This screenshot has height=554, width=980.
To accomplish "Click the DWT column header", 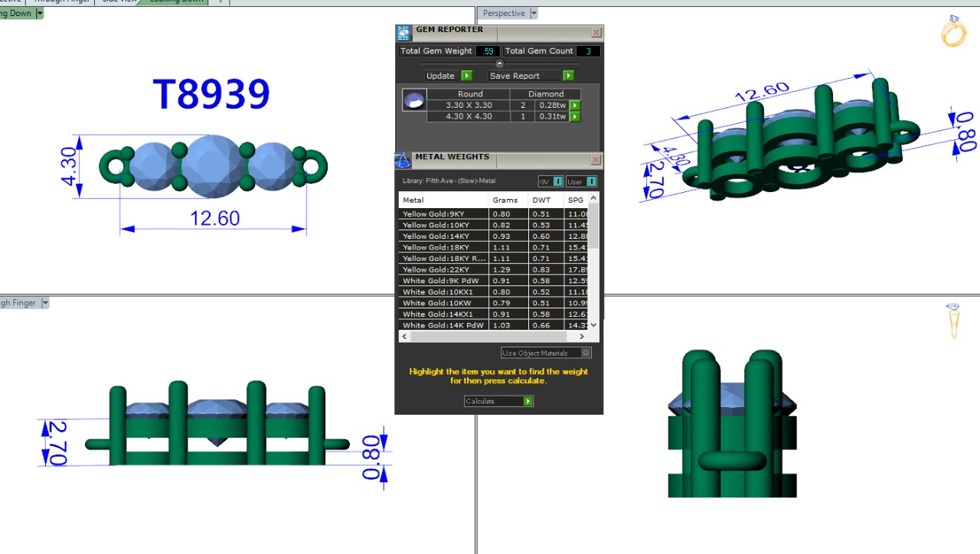I will [546, 200].
